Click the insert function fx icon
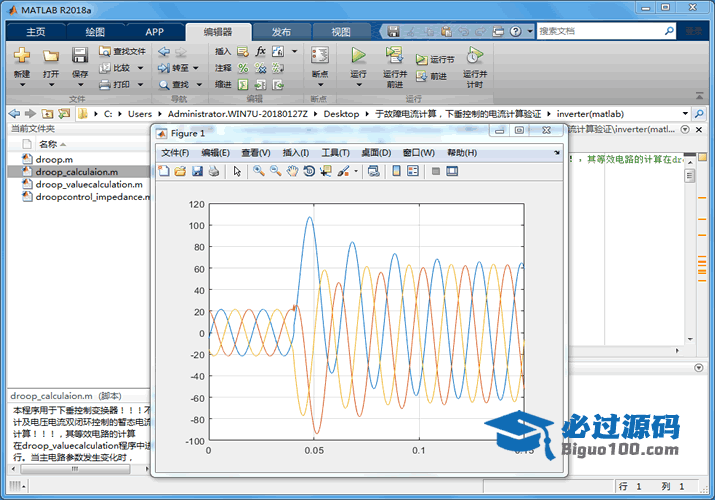Screen dimensions: 715x500 click(260, 51)
